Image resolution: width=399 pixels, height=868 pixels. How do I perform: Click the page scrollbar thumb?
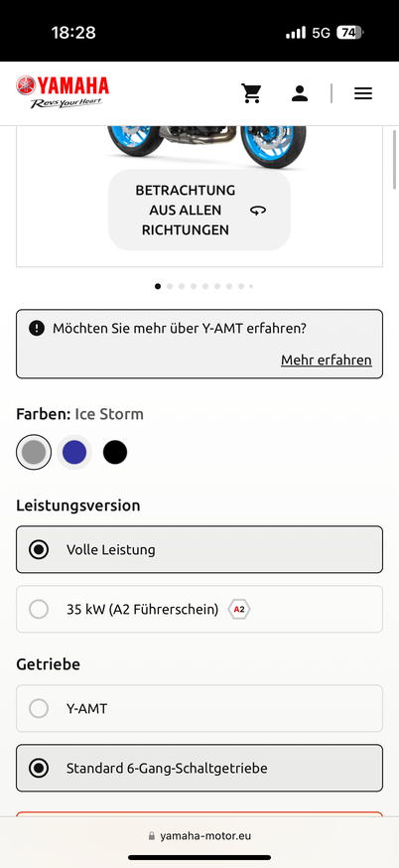click(x=395, y=161)
